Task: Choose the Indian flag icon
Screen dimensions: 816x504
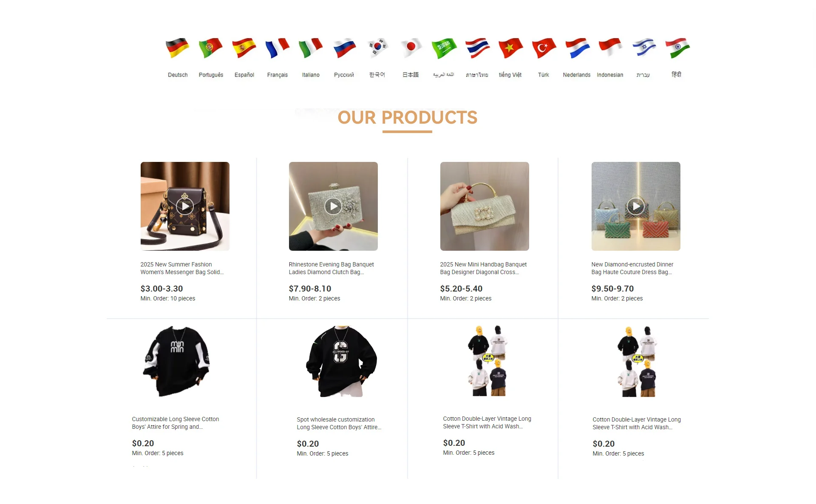Action: pyautogui.click(x=677, y=48)
